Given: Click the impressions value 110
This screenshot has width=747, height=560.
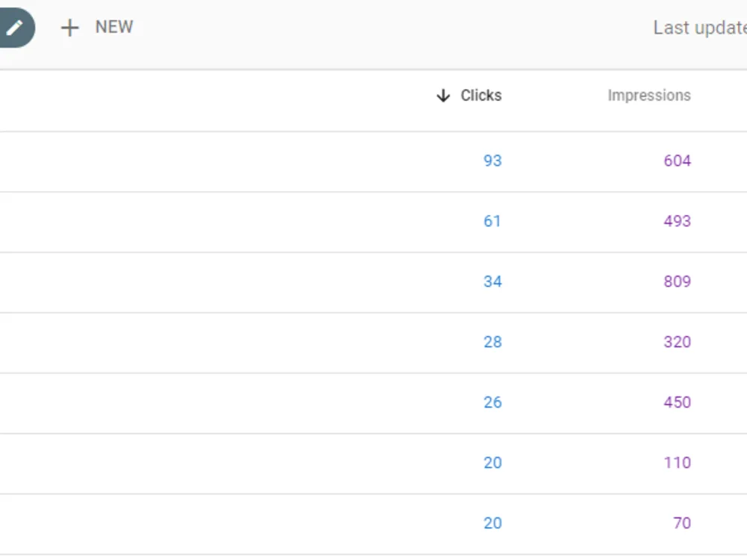Looking at the screenshot, I should pos(678,464).
